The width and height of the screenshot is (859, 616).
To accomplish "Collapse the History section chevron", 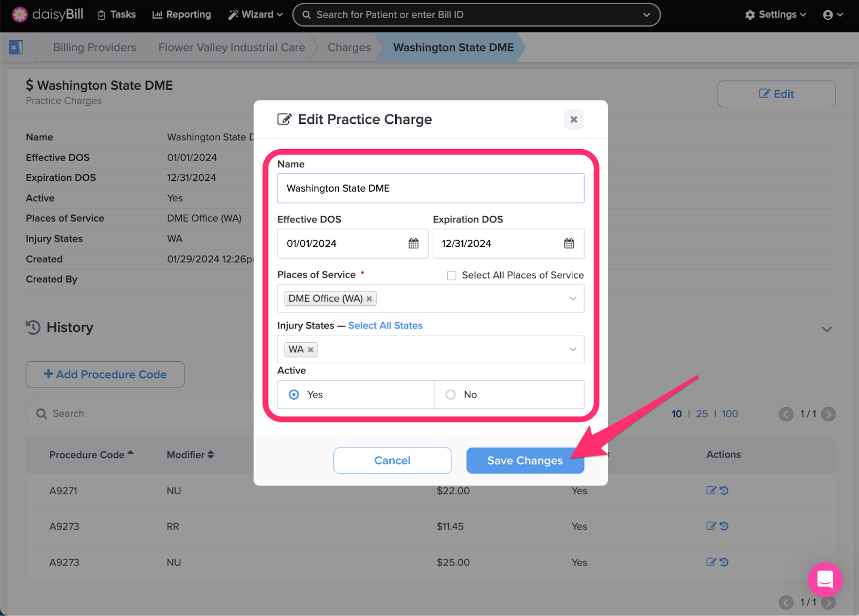I will click(x=827, y=329).
